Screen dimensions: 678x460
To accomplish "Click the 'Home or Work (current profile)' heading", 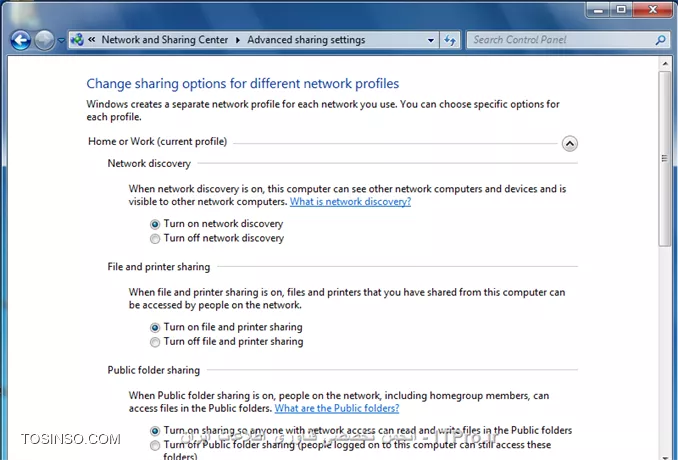I will (157, 142).
